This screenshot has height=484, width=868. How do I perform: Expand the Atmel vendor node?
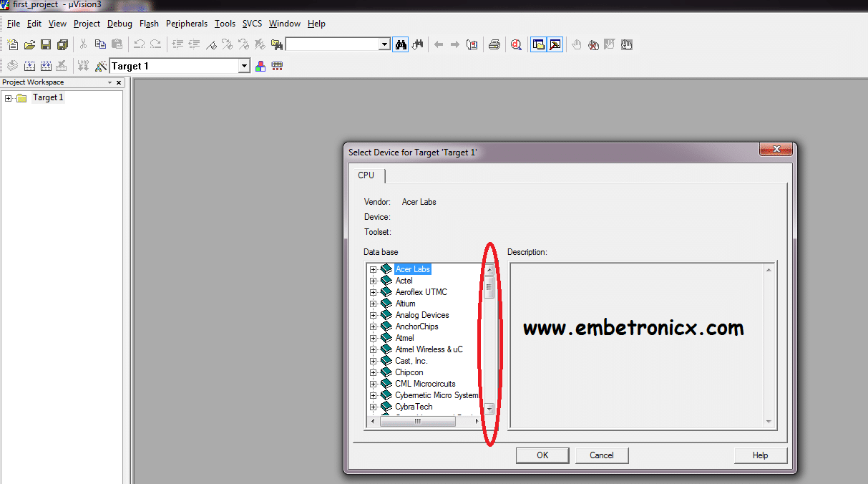pos(373,338)
